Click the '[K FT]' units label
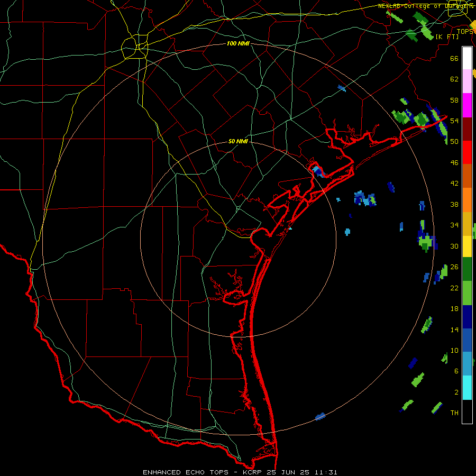The image size is (476, 476). click(x=447, y=36)
